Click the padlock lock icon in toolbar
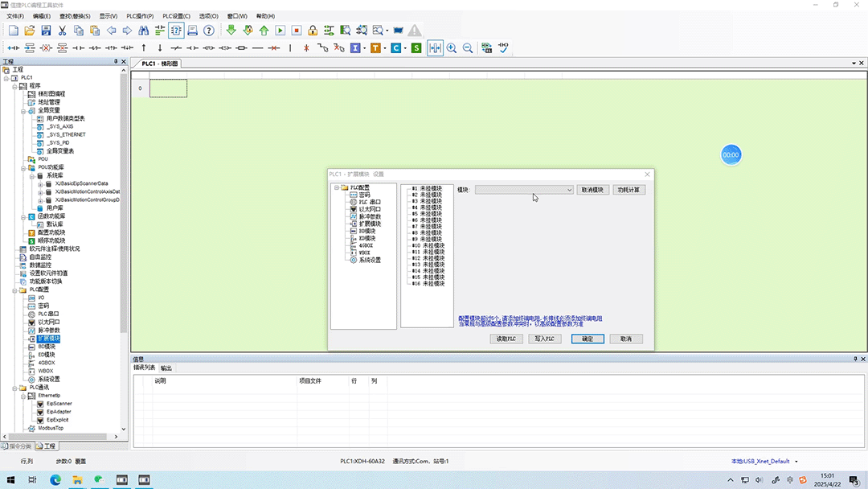Image resolution: width=868 pixels, height=489 pixels. tap(313, 31)
